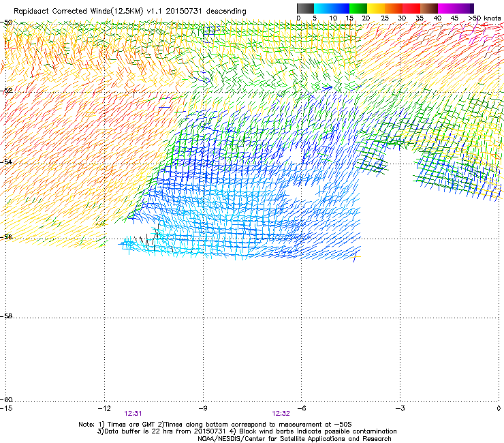The width and height of the screenshot is (504, 443).
Task: Click the longitude label '-6'
Action: pyautogui.click(x=301, y=408)
